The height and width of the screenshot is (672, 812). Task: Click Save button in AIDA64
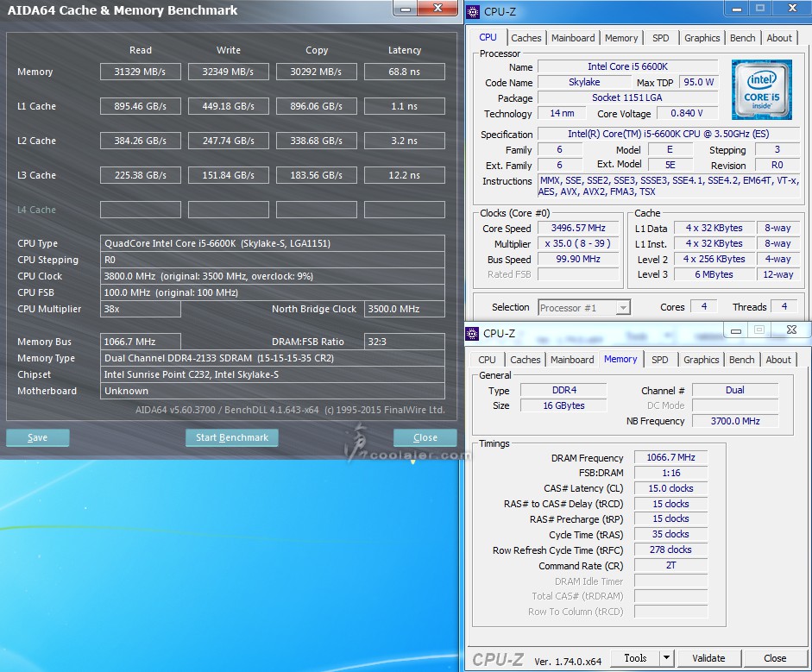(x=37, y=437)
